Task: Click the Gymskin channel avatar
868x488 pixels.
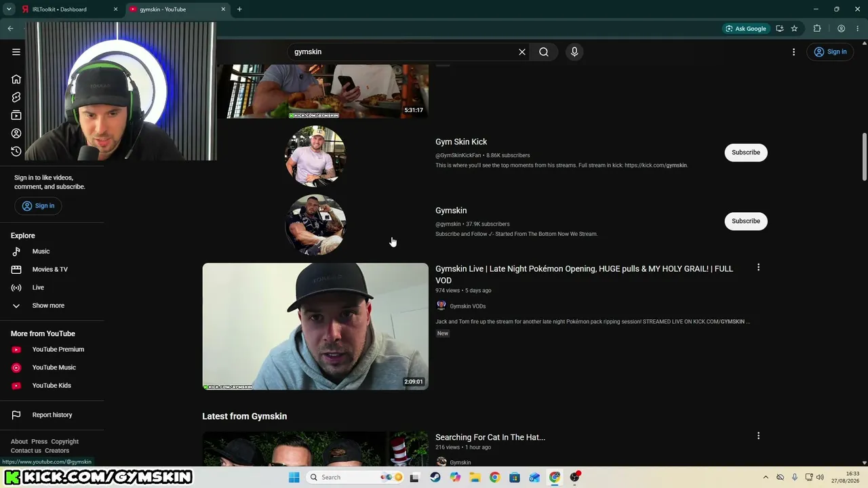Action: pos(315,225)
